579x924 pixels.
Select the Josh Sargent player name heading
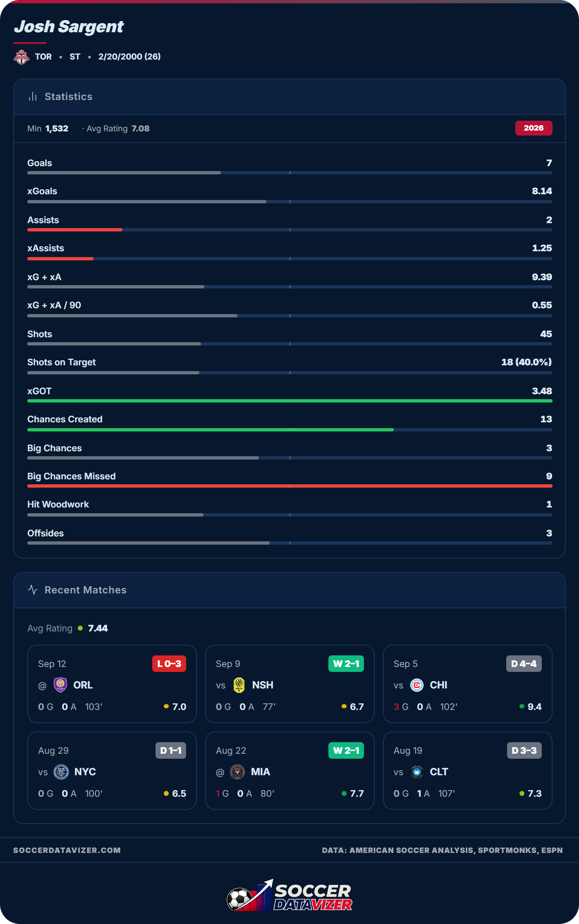[69, 27]
